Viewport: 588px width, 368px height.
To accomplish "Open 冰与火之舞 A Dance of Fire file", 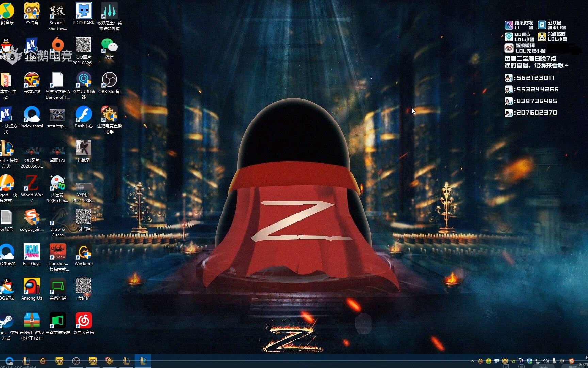I will (x=58, y=86).
